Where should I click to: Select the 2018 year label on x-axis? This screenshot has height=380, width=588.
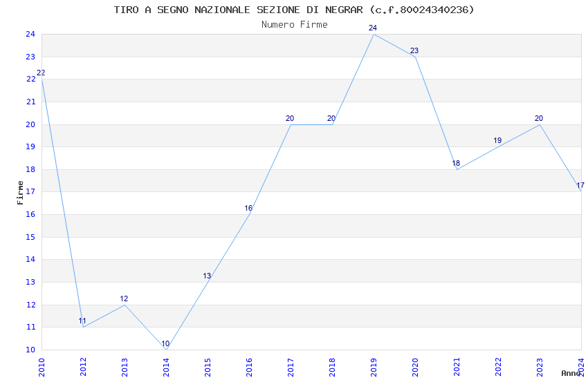pos(332,367)
